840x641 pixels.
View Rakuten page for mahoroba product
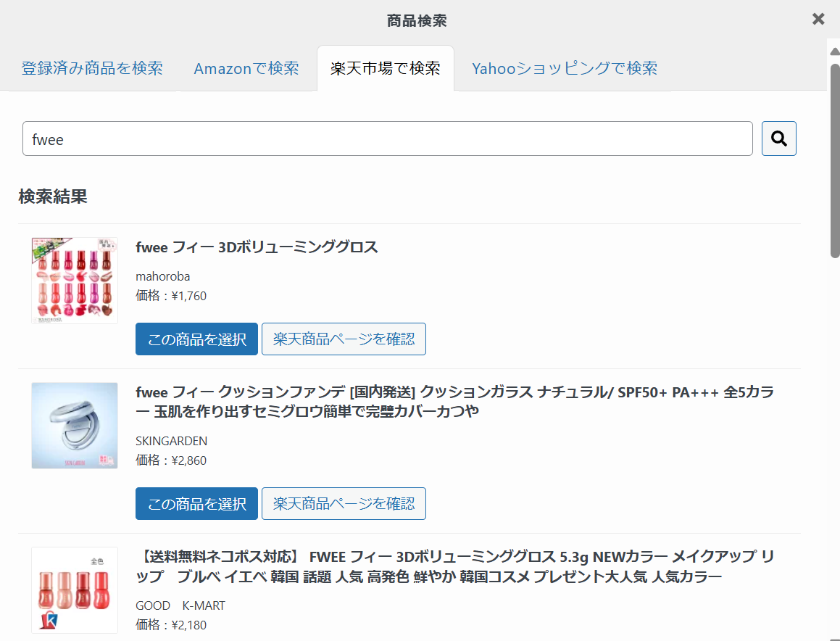pyautogui.click(x=344, y=339)
